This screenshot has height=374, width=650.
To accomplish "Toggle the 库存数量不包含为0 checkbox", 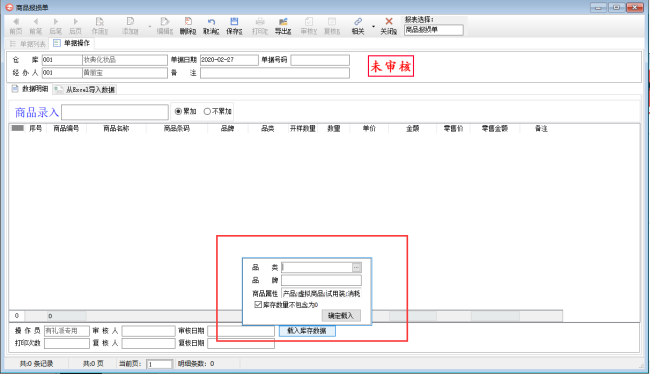I will 258,305.
